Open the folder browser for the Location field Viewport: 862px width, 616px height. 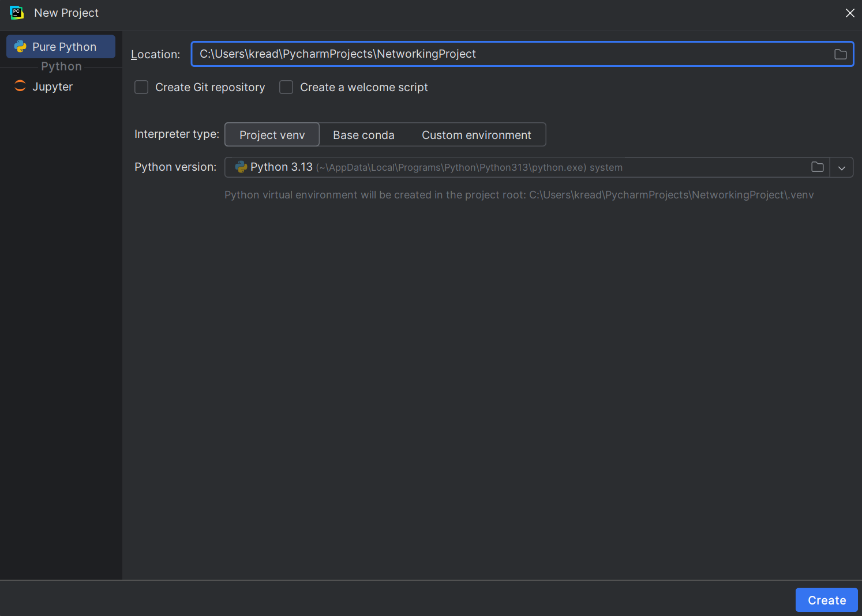840,54
